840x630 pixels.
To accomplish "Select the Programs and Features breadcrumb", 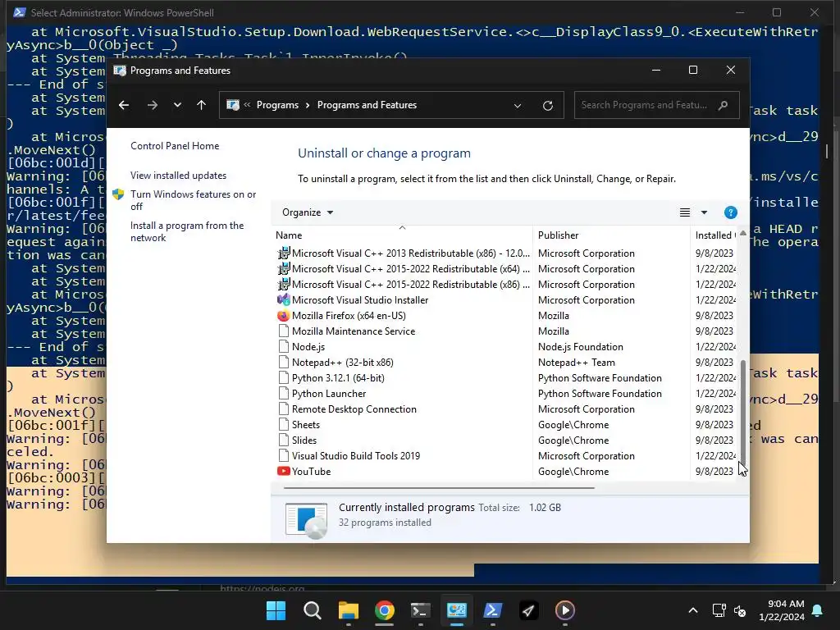I will (367, 105).
